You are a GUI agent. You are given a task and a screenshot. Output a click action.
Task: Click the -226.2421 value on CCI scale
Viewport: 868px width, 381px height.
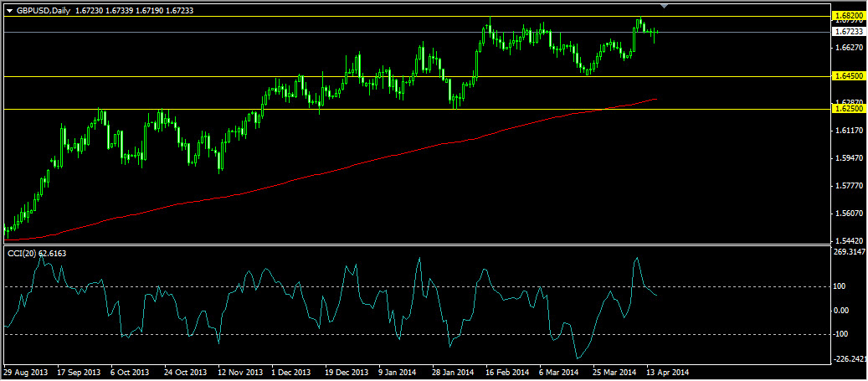pyautogui.click(x=850, y=359)
